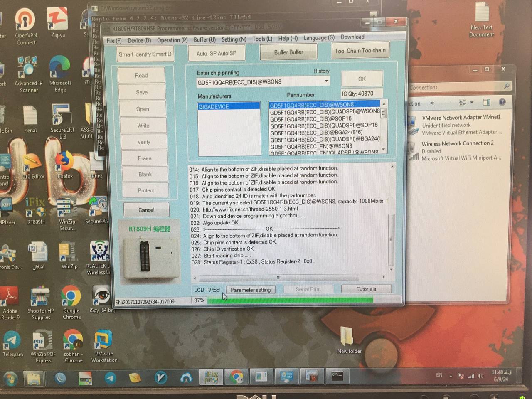532x399 pixels.
Task: Select the WinZip PDF Express desktop icon
Action: coord(43,347)
